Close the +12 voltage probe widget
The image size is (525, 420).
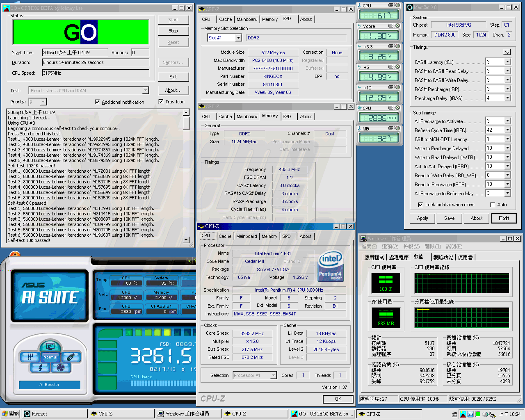[397, 87]
